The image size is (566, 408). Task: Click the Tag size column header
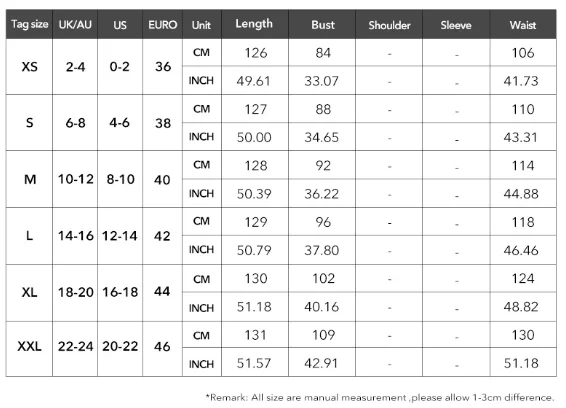tap(29, 25)
